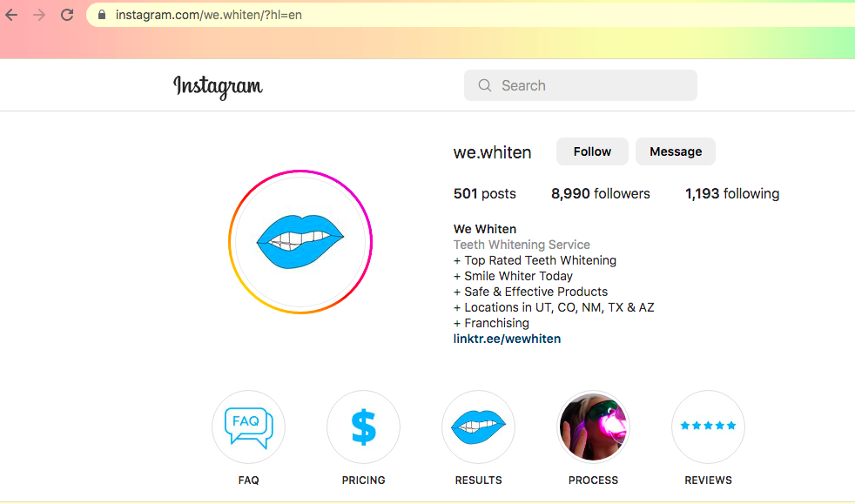Click the 501 posts count
855x504 pixels.
tap(484, 194)
